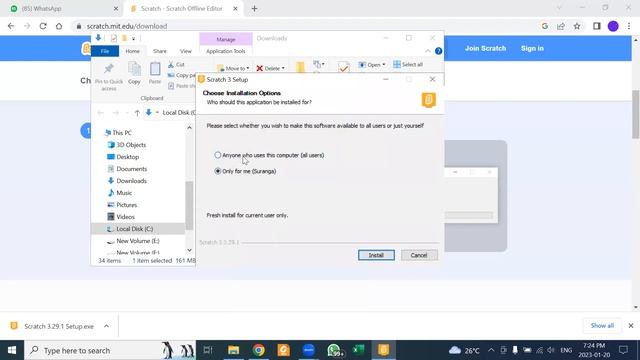Open the notification center icon
The image size is (640, 360).
(x=623, y=350)
